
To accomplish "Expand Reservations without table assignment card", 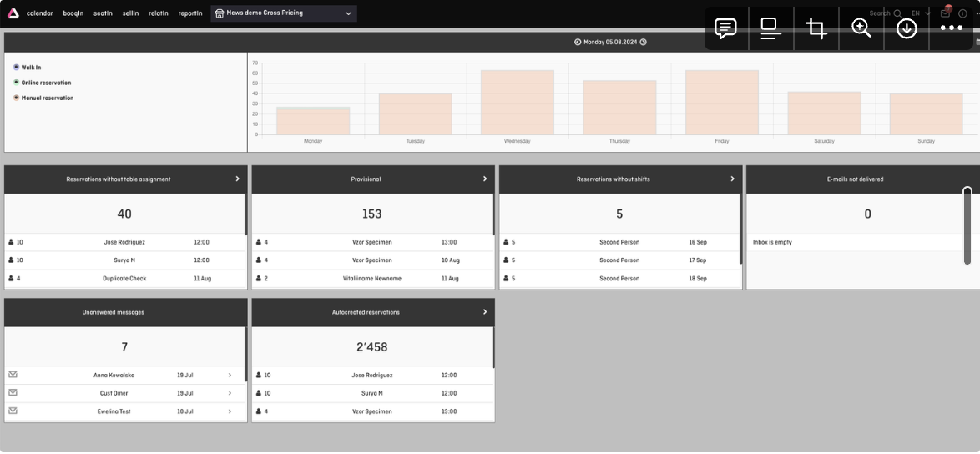I will [x=238, y=179].
